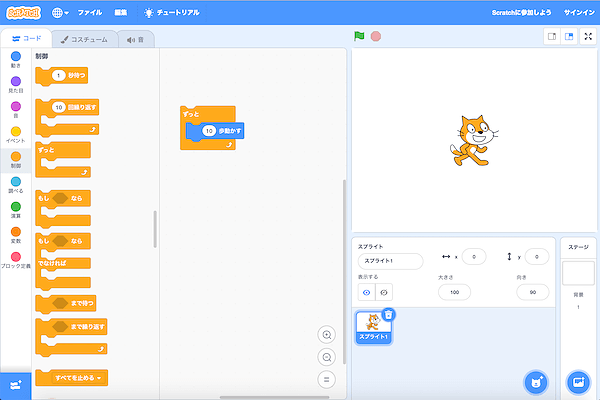This screenshot has width=600, height=400.
Task: Zoom in on the code workspace
Action: (326, 335)
